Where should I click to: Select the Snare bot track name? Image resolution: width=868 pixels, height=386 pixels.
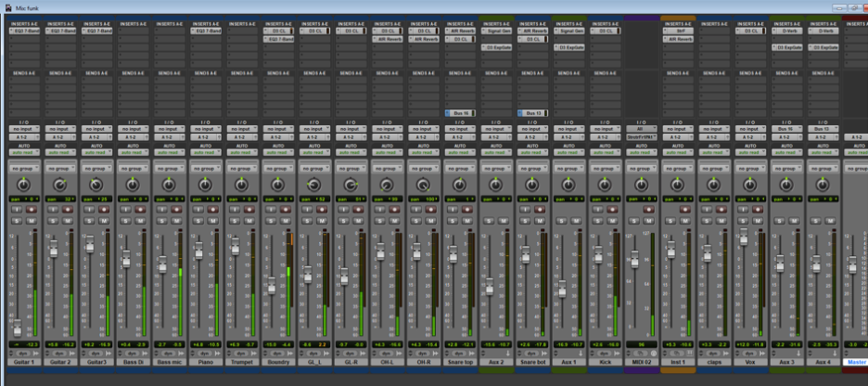click(532, 362)
